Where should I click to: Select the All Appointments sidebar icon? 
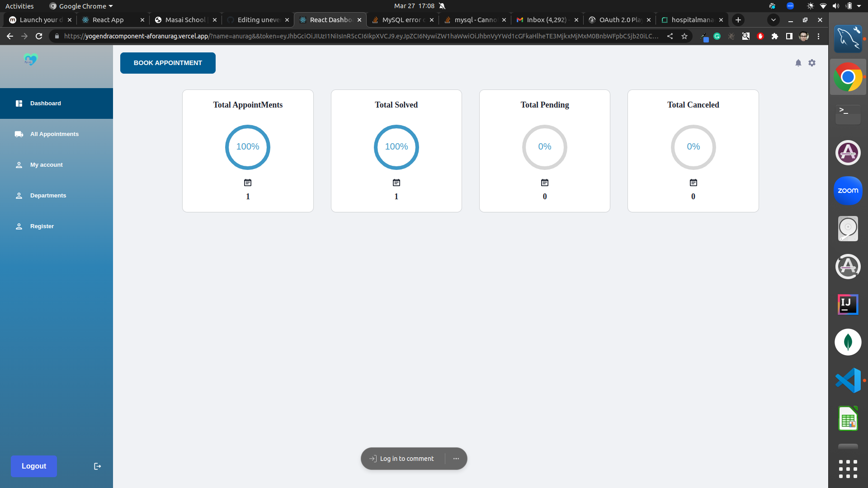[x=19, y=134]
